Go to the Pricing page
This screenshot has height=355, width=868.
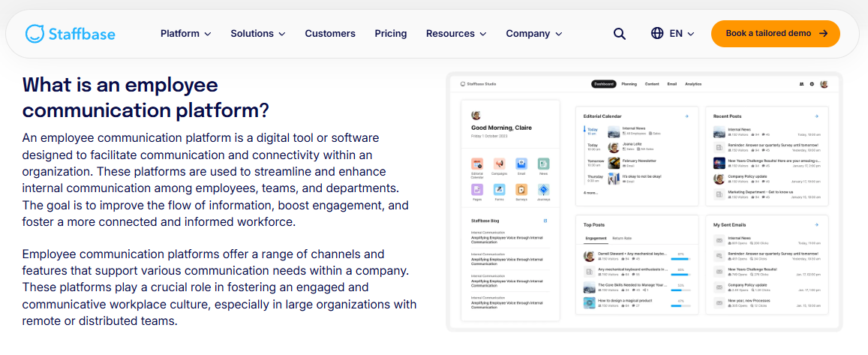pos(391,33)
